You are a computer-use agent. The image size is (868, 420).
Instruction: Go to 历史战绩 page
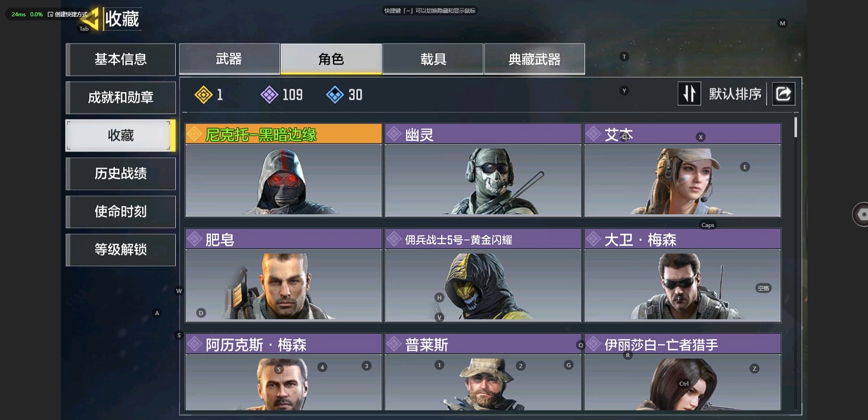pyautogui.click(x=121, y=174)
